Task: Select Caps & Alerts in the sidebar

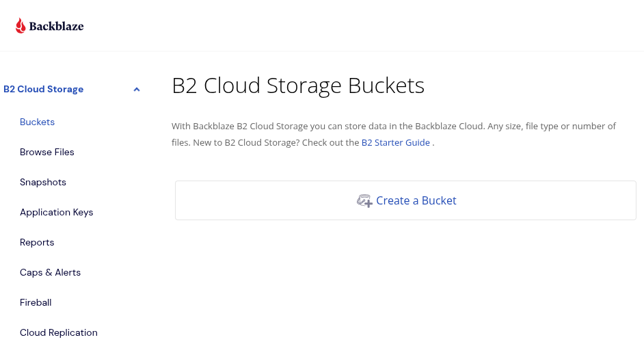Action: point(50,272)
